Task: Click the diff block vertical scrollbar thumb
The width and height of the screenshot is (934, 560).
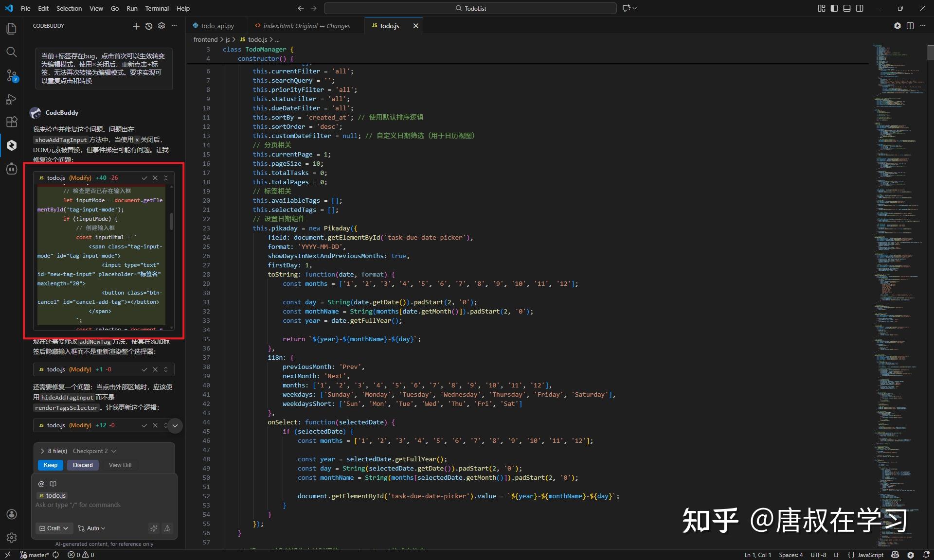Action: [x=171, y=221]
